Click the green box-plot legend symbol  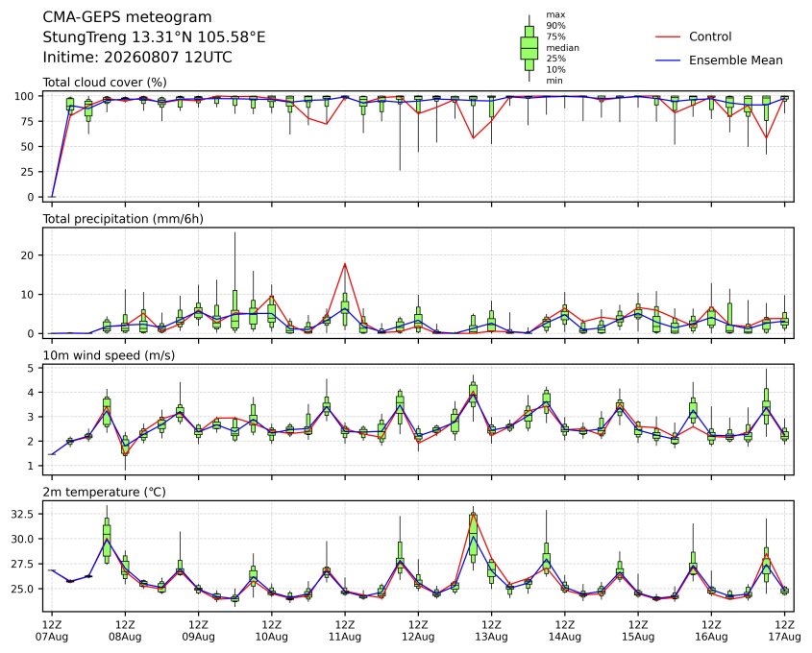(x=529, y=48)
